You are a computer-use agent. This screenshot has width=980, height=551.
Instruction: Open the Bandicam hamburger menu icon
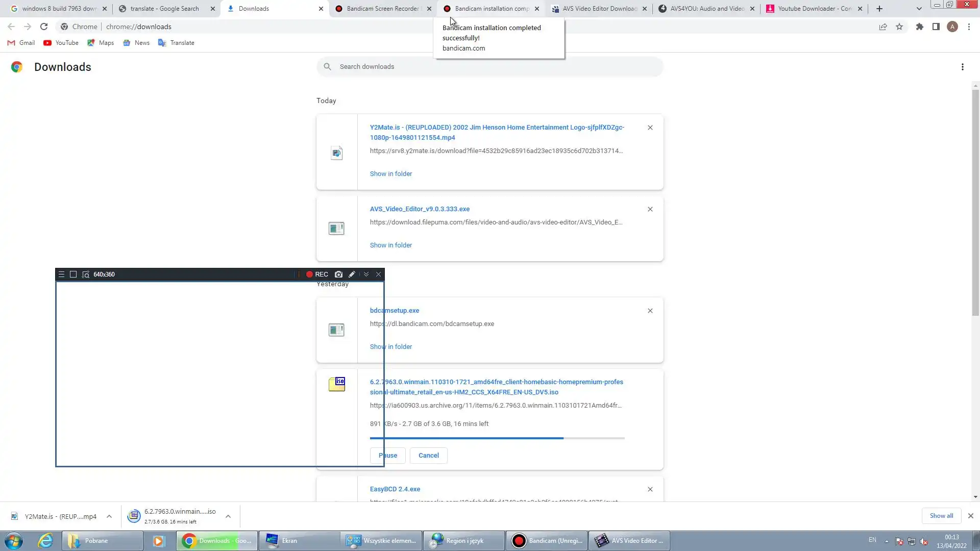point(61,274)
